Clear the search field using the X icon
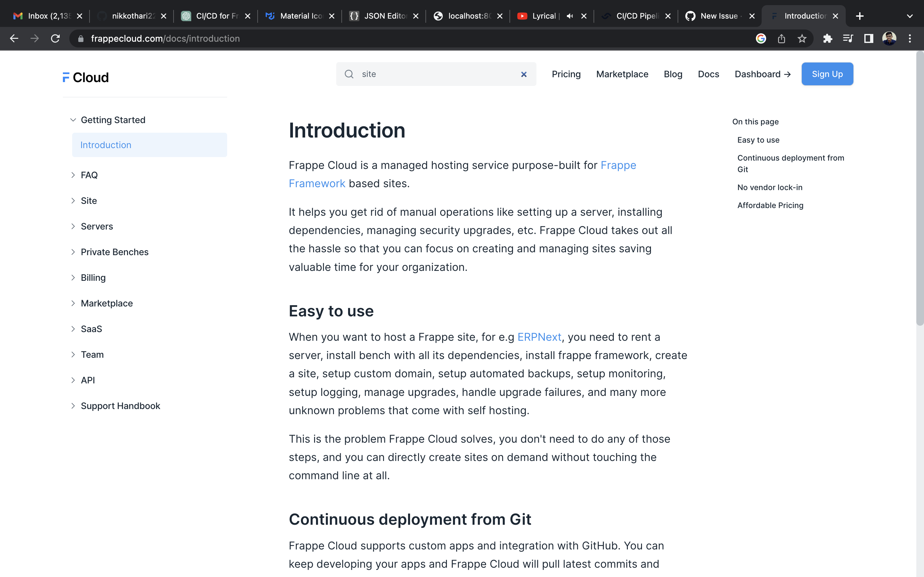This screenshot has width=924, height=577. click(524, 74)
